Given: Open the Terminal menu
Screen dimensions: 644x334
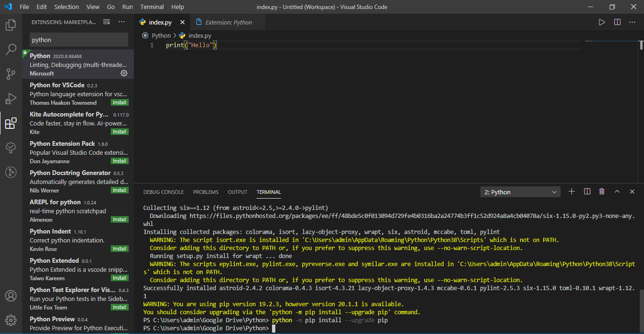Looking at the screenshot, I should click(x=152, y=7).
